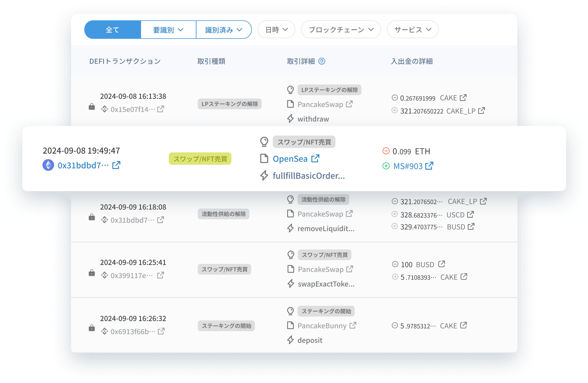Viewport: 588px width, 383px height.
Task: Click removeLiquidit... function text
Action: [x=326, y=228]
